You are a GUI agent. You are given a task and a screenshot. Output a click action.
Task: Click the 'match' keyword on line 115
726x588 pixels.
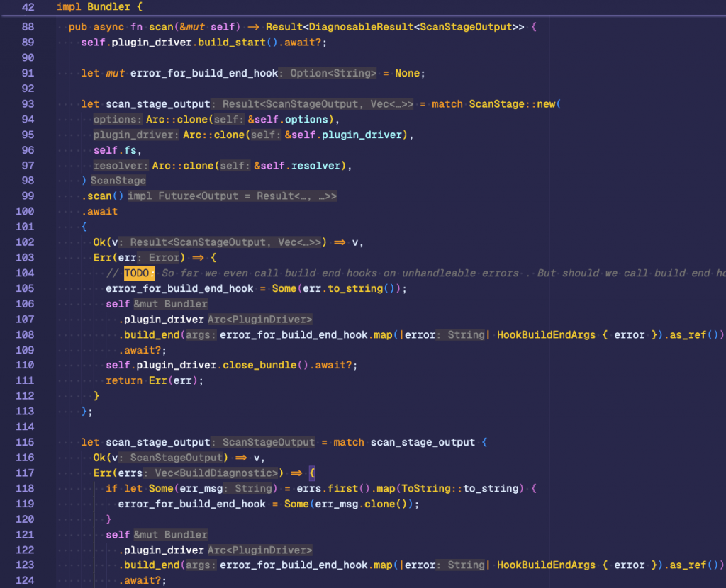(x=349, y=442)
